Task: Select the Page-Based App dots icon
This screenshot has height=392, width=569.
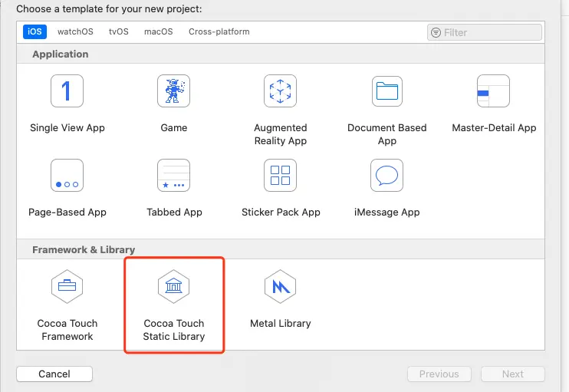Action: click(67, 176)
